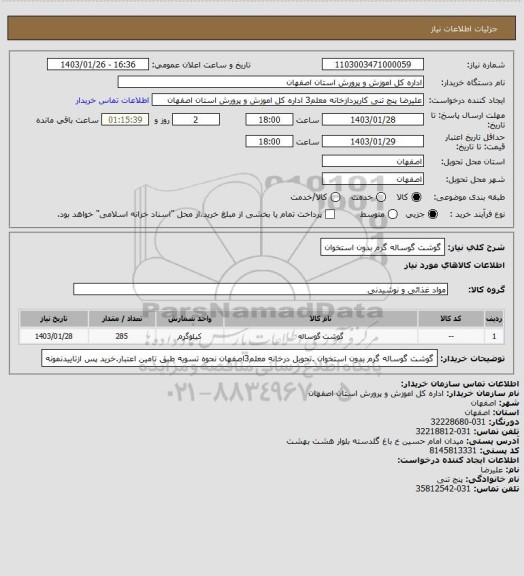
Task: Click the تاریخ نیاز column header
Action: (54, 318)
